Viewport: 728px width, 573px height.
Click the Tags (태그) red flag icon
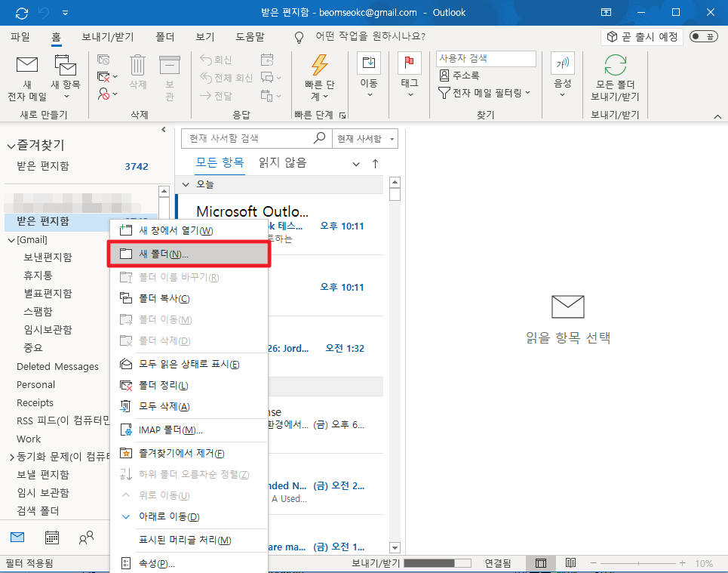tap(409, 63)
